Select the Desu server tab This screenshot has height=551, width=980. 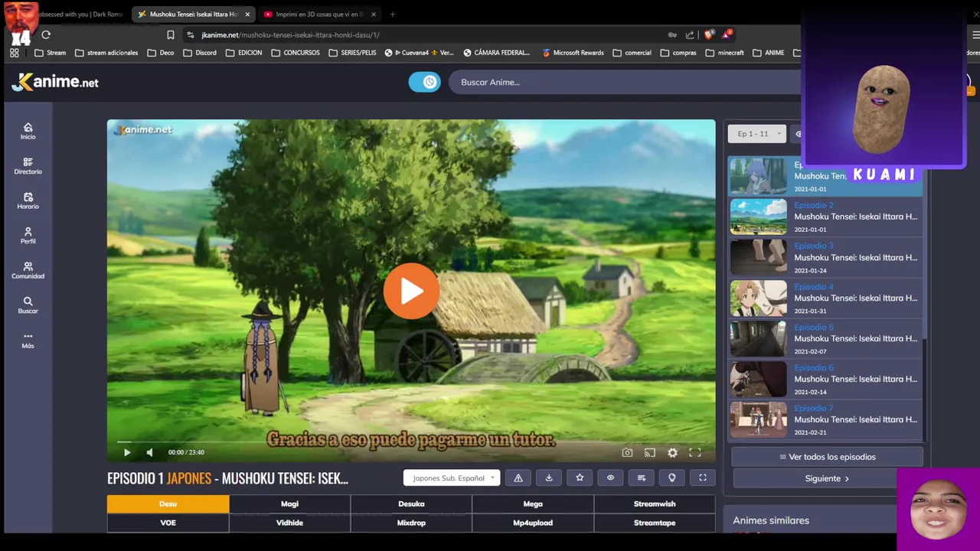point(168,504)
